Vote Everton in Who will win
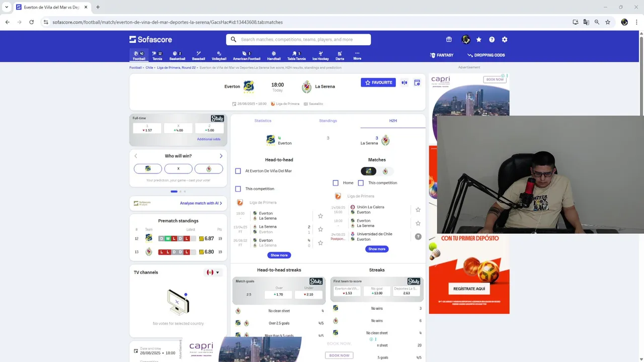The height and width of the screenshot is (362, 644). (148, 169)
